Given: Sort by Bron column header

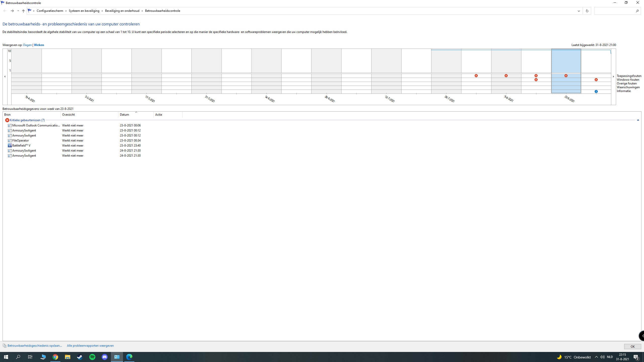Looking at the screenshot, I should click(32, 115).
